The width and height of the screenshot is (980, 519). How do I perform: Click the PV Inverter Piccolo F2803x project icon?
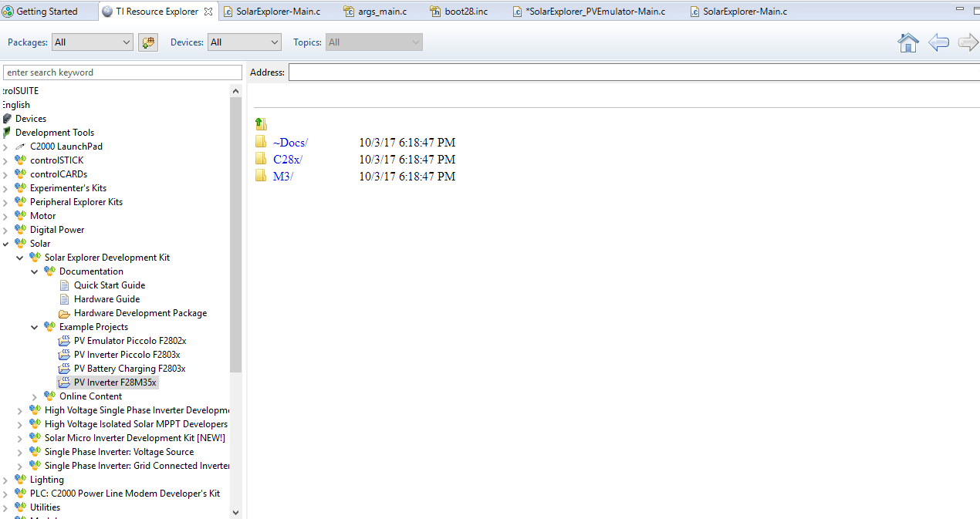(65, 355)
